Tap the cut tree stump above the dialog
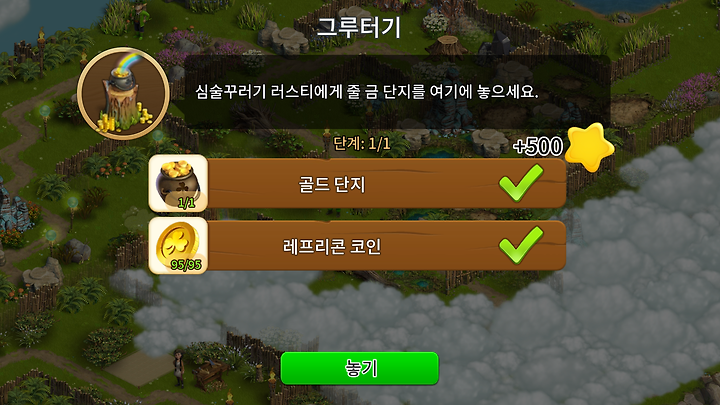Screen dimensions: 720x405 click(447, 45)
